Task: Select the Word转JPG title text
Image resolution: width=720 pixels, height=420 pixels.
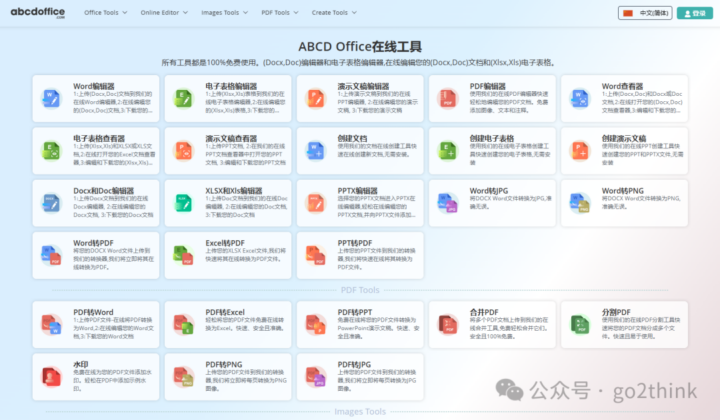Action: (489, 191)
